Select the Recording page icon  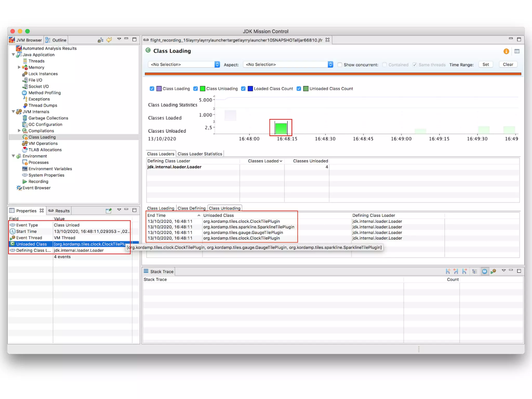click(25, 182)
